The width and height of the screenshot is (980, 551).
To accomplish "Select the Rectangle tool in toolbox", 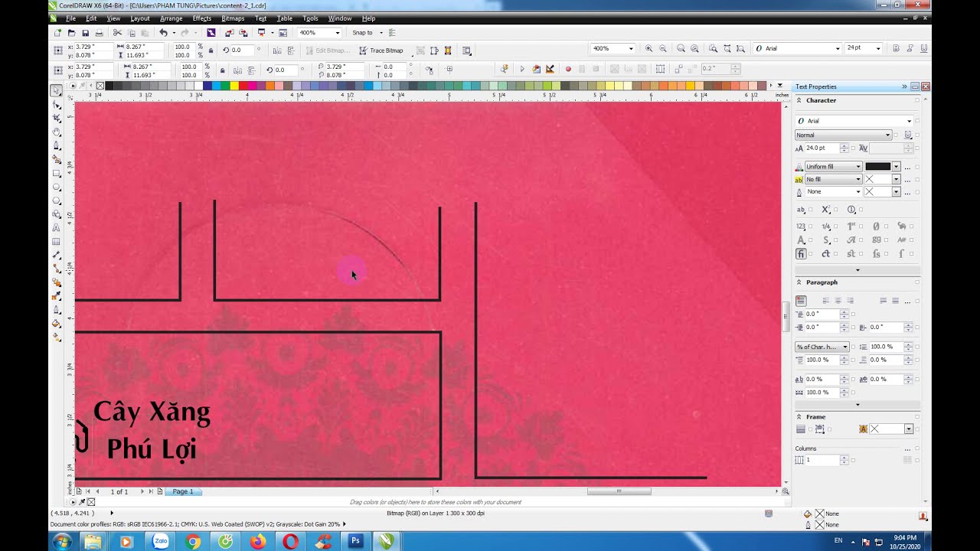I will (x=57, y=174).
